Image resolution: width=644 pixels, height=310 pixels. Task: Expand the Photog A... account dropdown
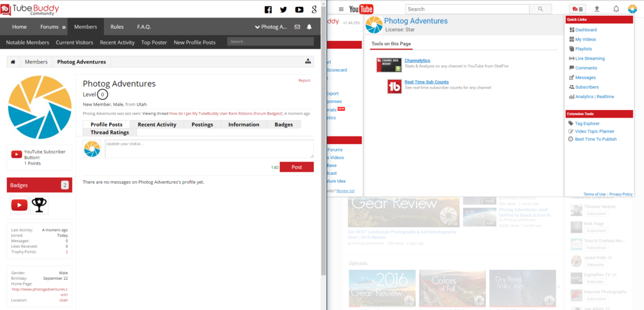[271, 27]
